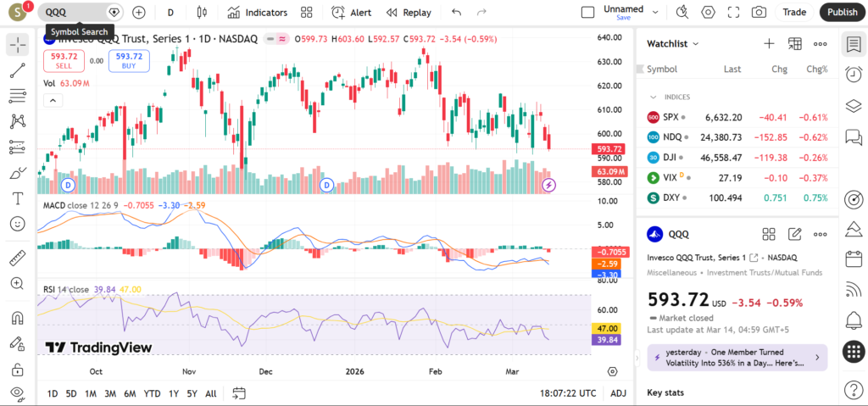Viewport: 868px width, 406px height.
Task: Select the 1Y time range
Action: [174, 393]
